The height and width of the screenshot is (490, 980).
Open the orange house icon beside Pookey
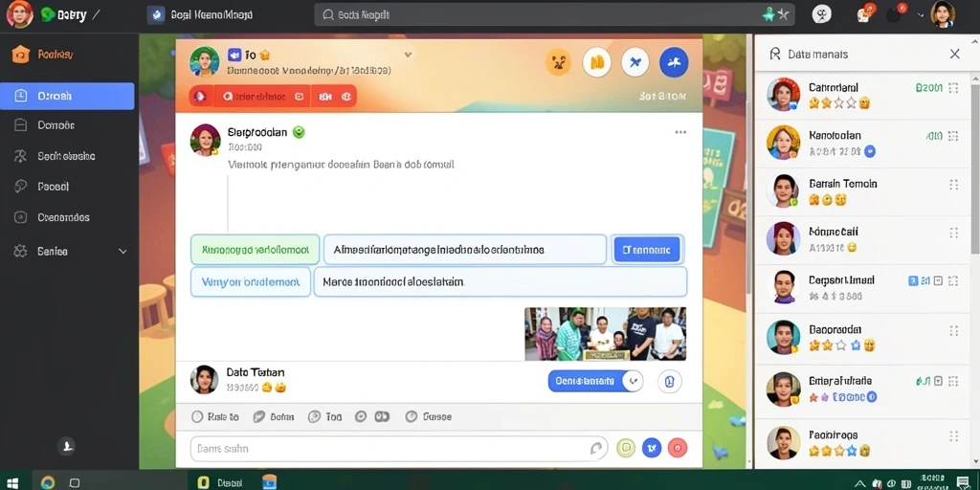[x=21, y=55]
